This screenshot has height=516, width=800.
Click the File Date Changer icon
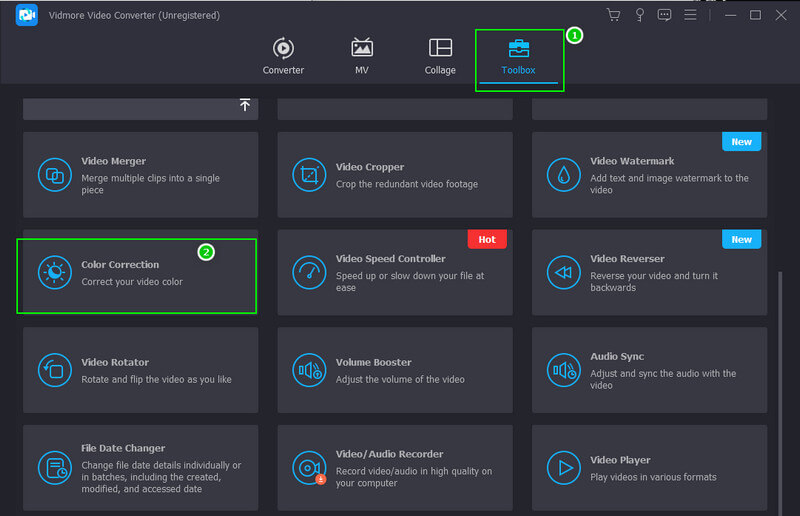(x=54, y=467)
